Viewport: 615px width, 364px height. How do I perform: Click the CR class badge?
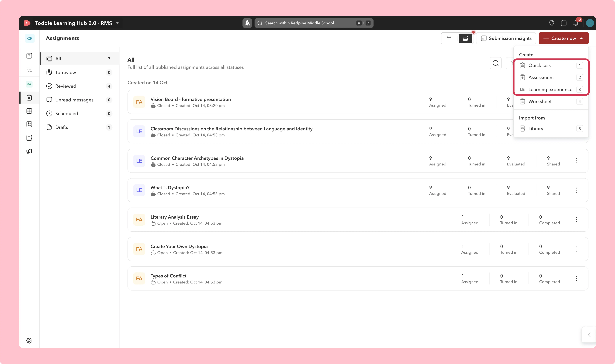click(30, 39)
